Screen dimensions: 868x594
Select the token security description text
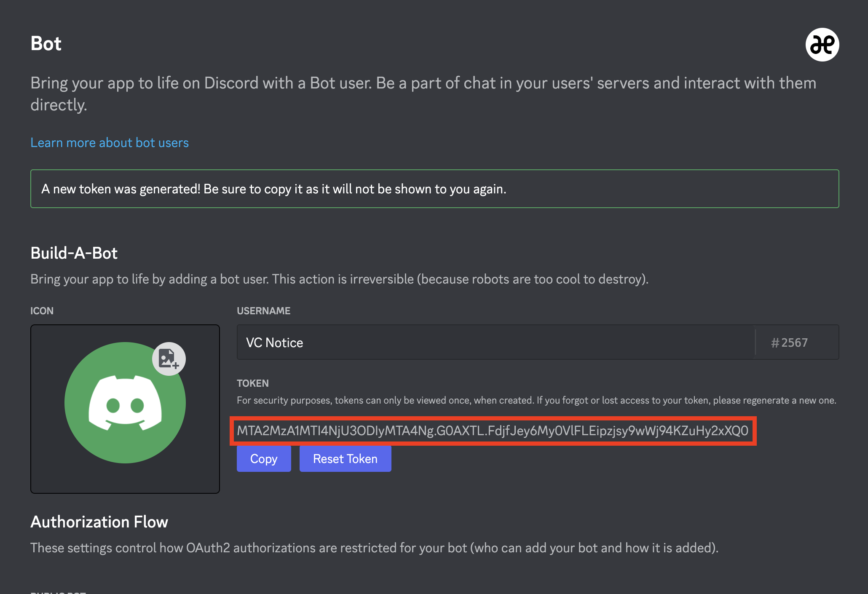tap(535, 400)
